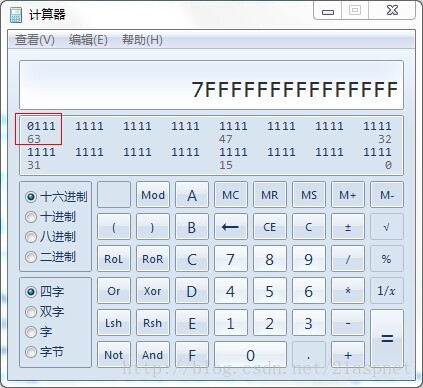This screenshot has width=423, height=388.
Task: Click the decimal point button
Action: click(309, 355)
